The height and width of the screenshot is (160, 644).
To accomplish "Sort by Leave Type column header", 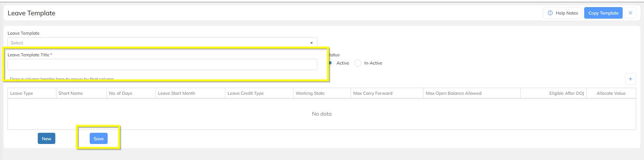I will click(x=22, y=93).
